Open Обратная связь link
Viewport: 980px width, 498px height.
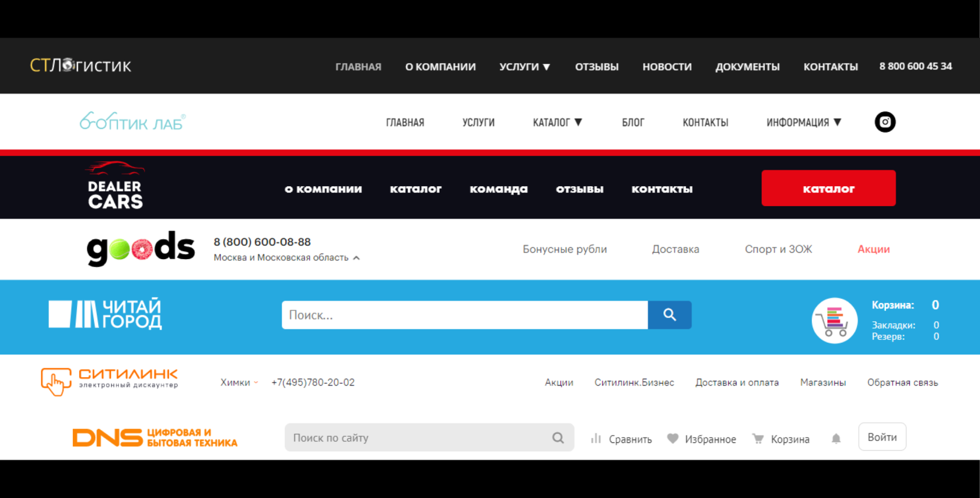902,382
